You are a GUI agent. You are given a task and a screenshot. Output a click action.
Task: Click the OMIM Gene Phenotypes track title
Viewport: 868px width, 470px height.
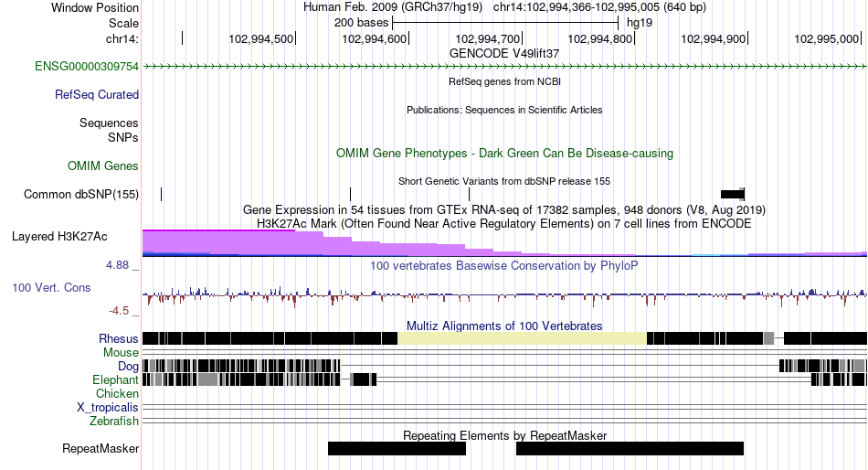(x=504, y=154)
